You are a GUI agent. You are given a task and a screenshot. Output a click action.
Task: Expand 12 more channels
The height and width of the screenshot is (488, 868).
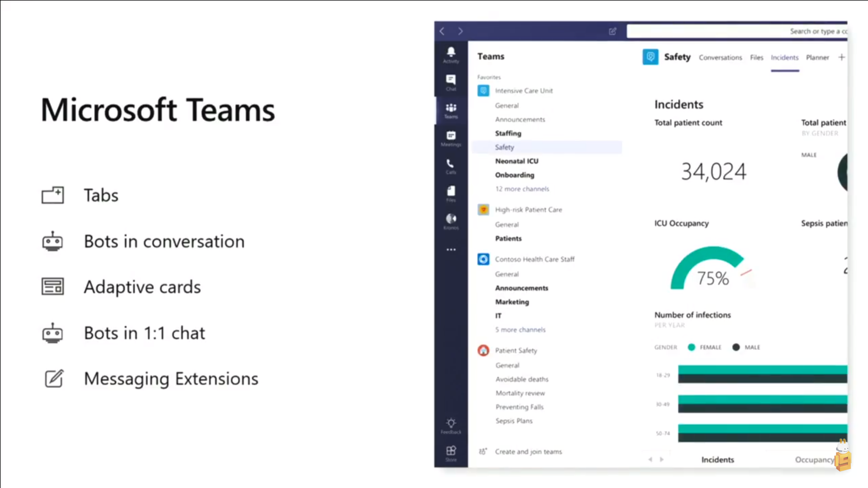click(x=522, y=189)
